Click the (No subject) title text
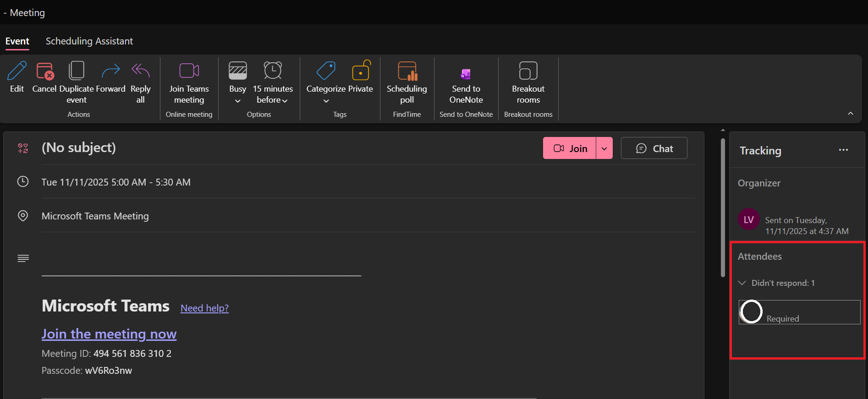Viewport: 868px width, 399px height. [79, 148]
